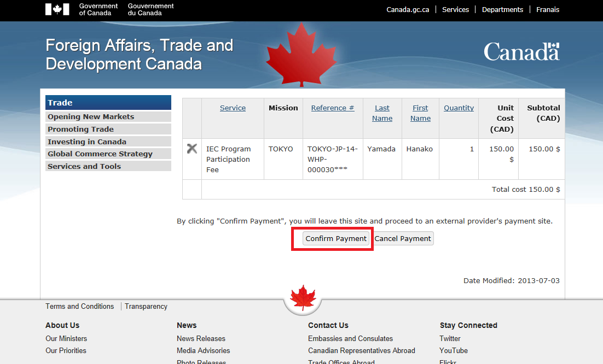
Task: Follow the Twitter link
Action: [x=450, y=339]
